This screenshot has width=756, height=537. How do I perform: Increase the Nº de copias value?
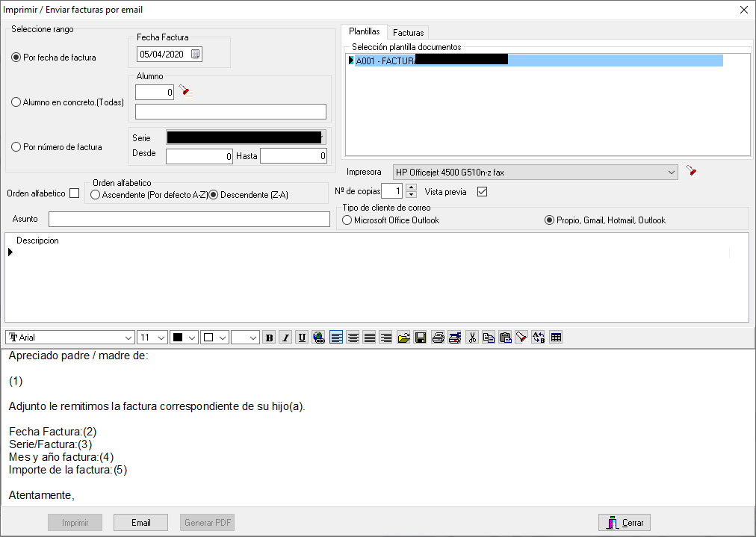pos(412,187)
